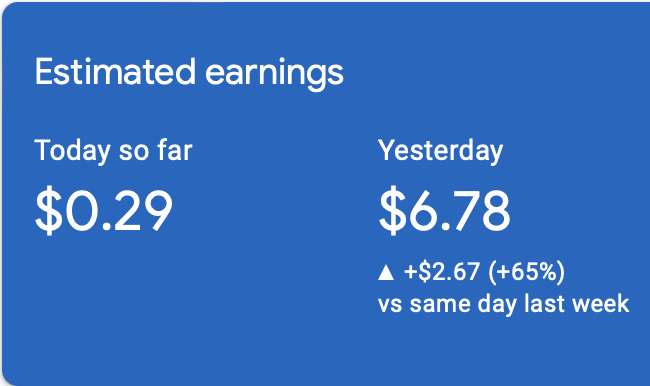Click the $0.29 earnings amount

point(104,210)
